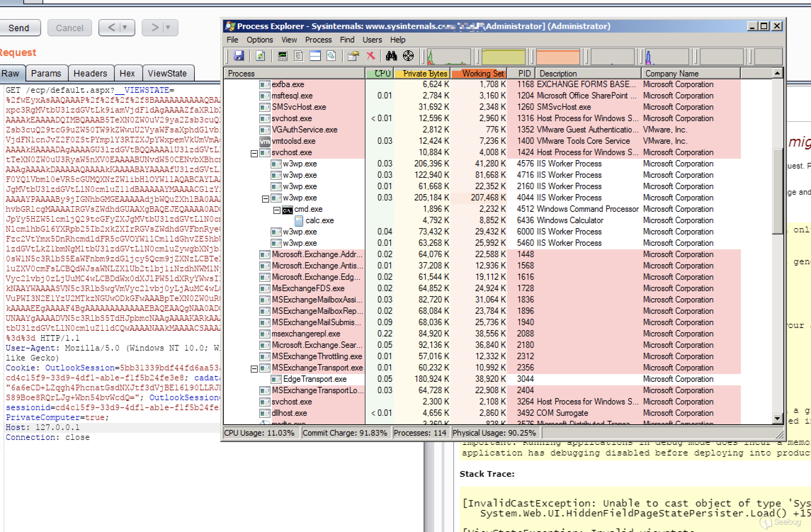Collapse the cmd.exe process node
Image resolution: width=811 pixels, height=532 pixels.
[x=277, y=210]
